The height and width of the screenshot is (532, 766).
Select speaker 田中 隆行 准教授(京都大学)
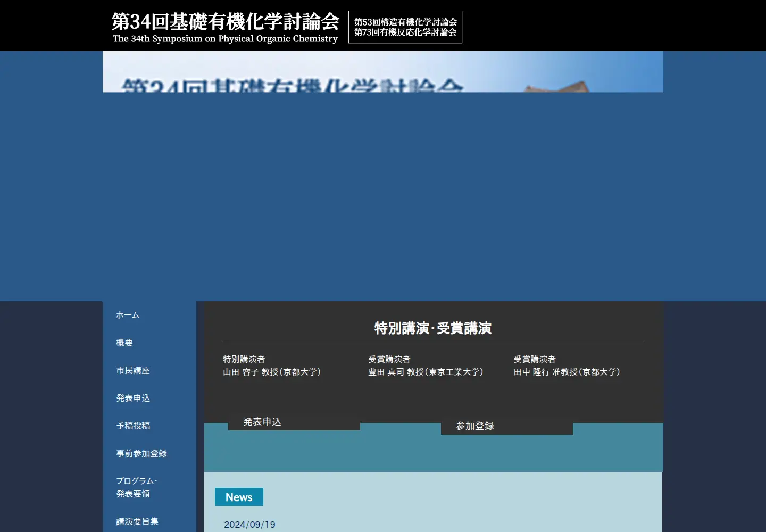pos(567,372)
